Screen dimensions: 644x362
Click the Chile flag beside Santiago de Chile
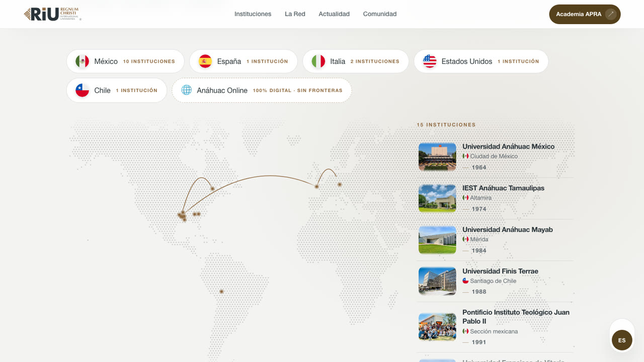click(x=465, y=281)
